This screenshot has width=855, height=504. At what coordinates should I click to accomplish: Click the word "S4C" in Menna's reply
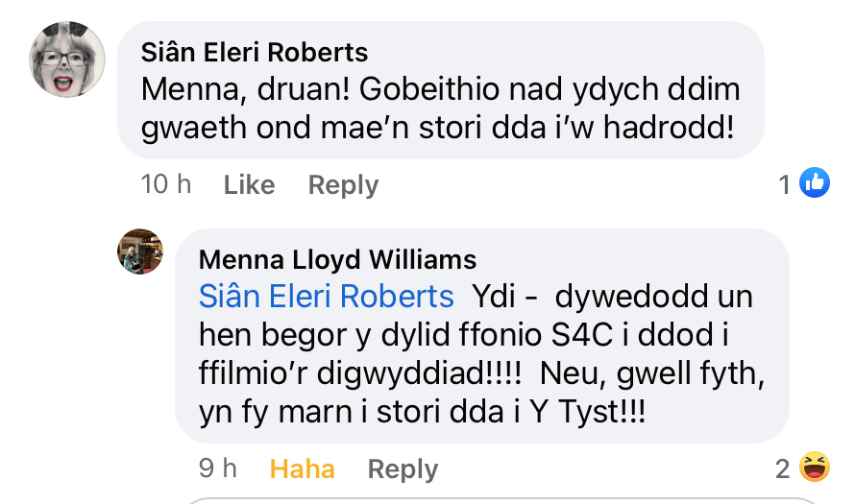click(582, 334)
